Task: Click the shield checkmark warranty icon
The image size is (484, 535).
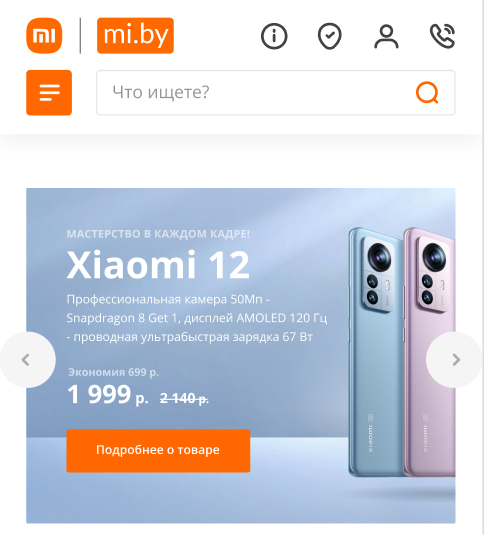Action: [329, 36]
